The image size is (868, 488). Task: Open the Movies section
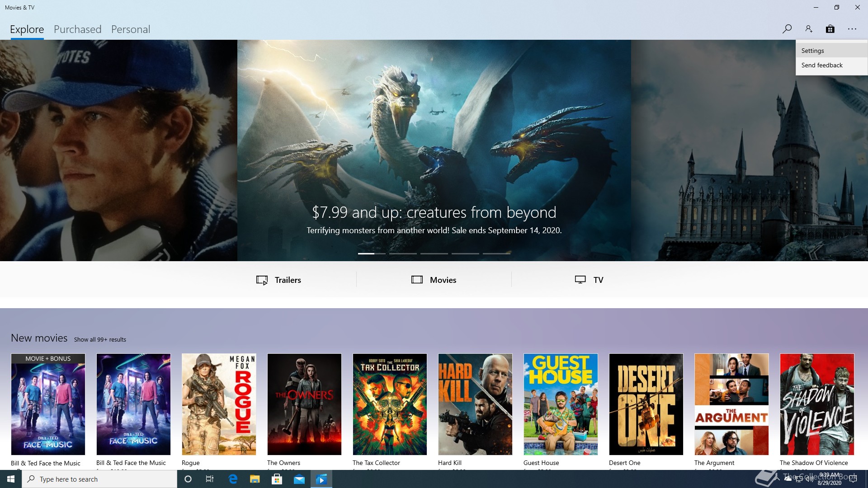(434, 280)
